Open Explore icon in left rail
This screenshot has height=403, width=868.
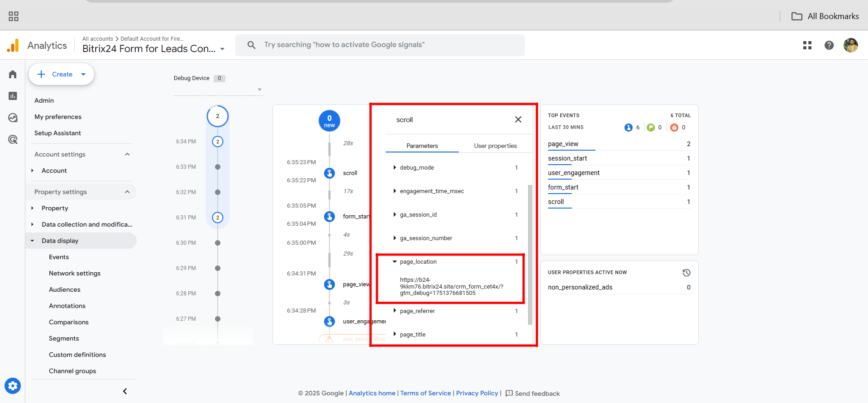(13, 118)
